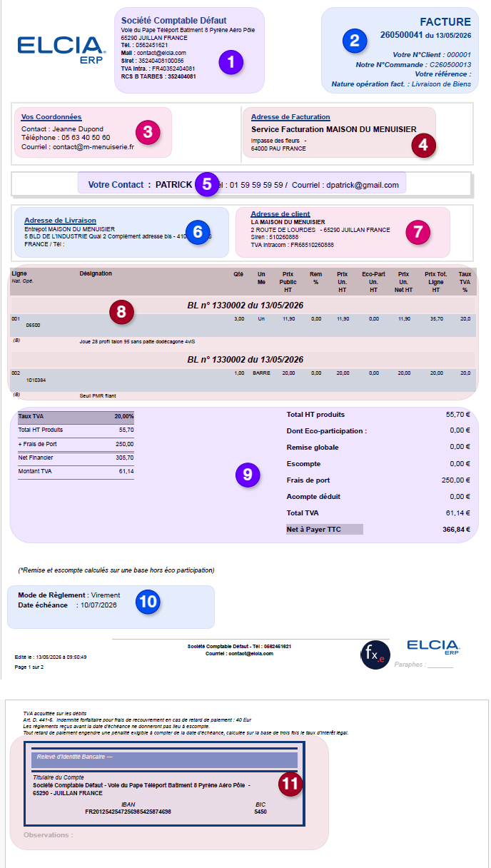Image resolution: width=491 pixels, height=868 pixels.
Task: Select the 'FACTURE' document title
Action: tap(445, 22)
